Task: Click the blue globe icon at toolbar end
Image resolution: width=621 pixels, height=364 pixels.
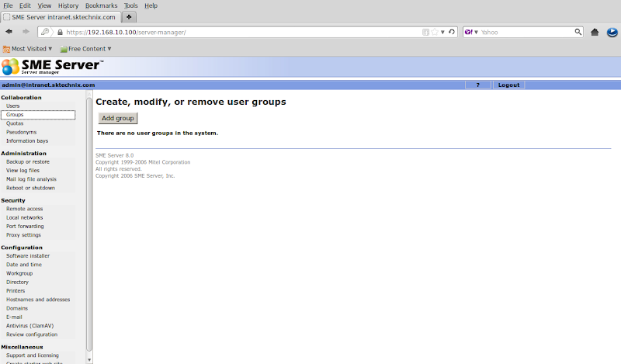Action: 612,32
